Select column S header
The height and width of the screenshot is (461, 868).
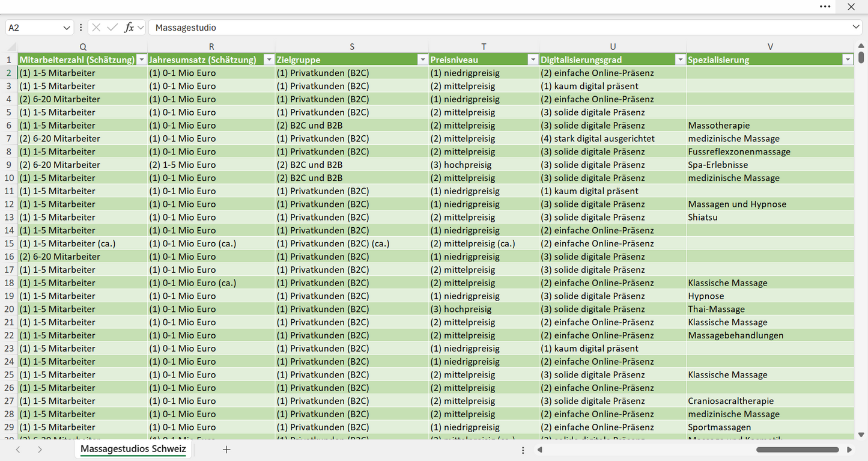coord(352,47)
